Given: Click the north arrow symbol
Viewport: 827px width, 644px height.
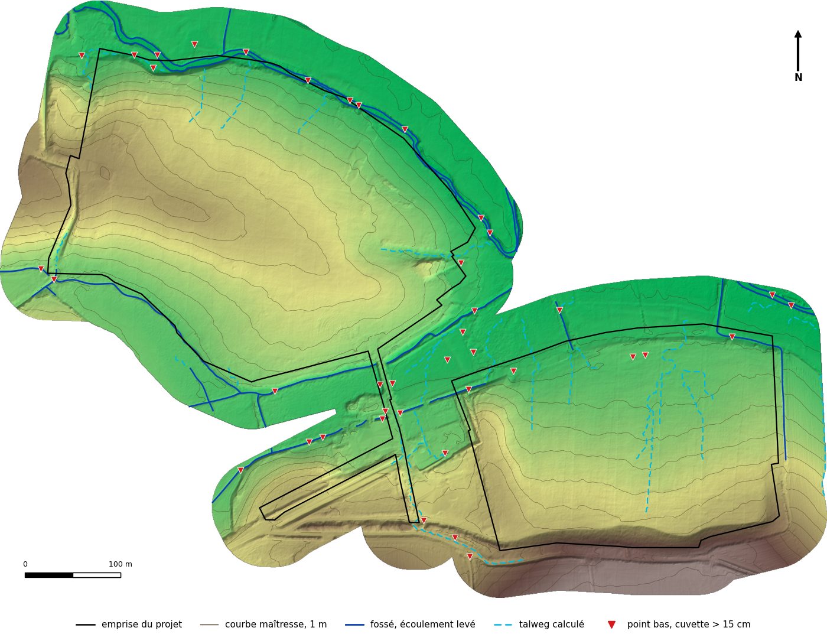Looking at the screenshot, I should pos(798,51).
